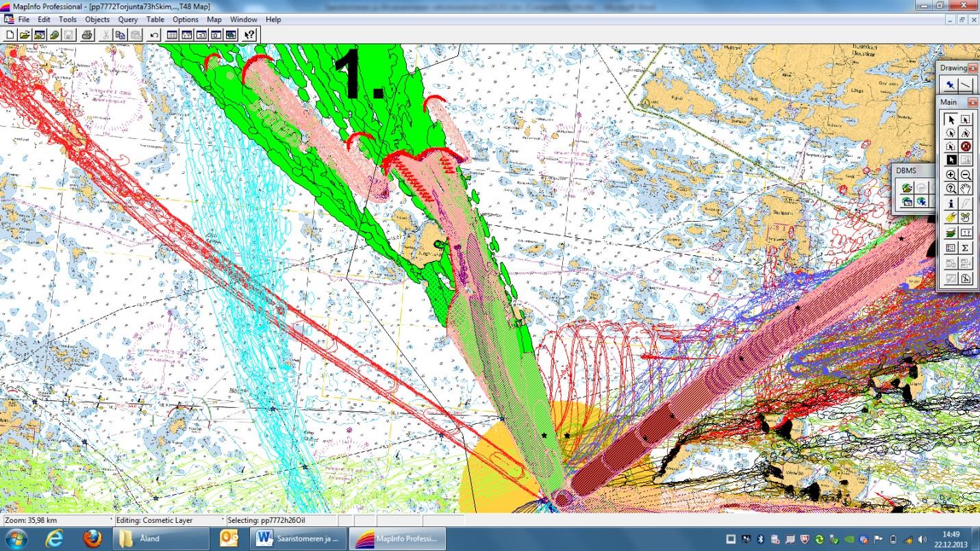Choose the Select arrow tool in Main

951,119
